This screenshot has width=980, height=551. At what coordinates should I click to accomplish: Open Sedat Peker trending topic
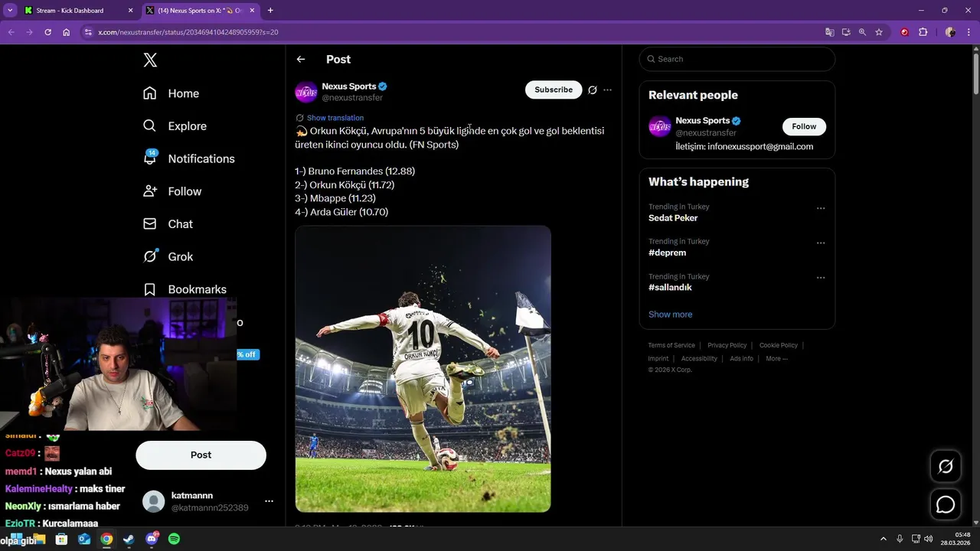click(673, 218)
